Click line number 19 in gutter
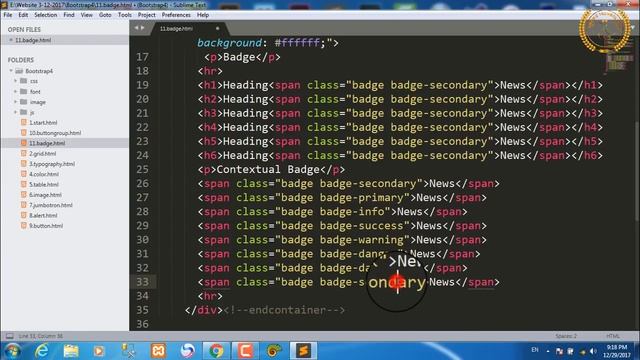Image resolution: width=640 pixels, height=360 pixels. [x=142, y=85]
